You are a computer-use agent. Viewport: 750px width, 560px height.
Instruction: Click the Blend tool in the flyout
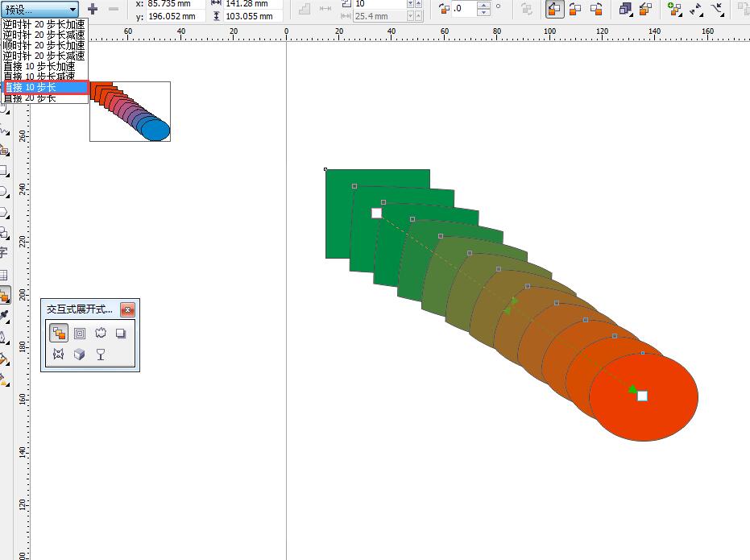[59, 334]
